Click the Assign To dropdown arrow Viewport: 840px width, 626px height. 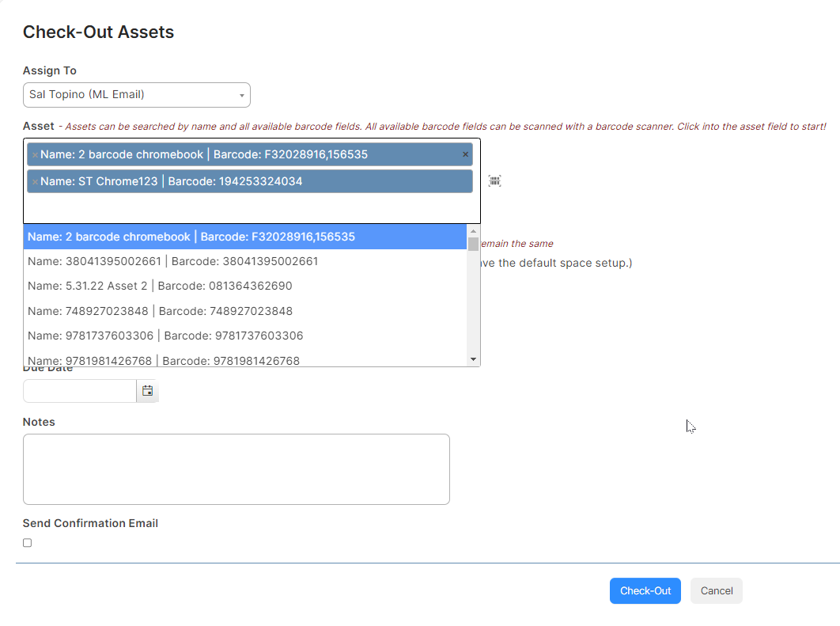[240, 94]
